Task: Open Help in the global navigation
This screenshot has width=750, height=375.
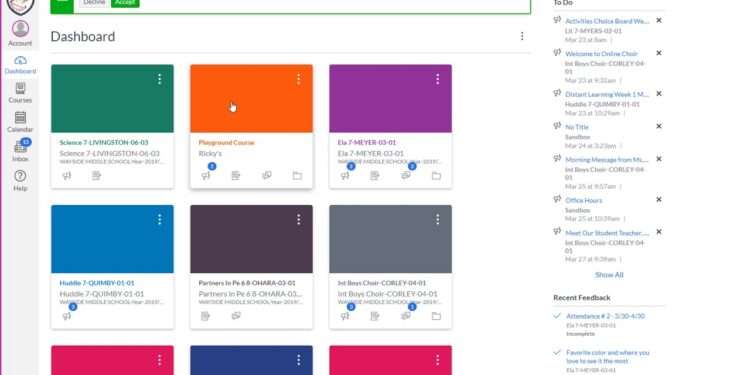Action: pos(20,181)
